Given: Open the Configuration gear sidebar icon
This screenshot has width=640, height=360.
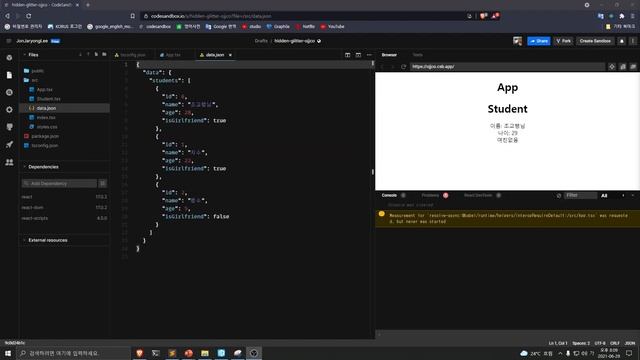Looking at the screenshot, I should 9,110.
